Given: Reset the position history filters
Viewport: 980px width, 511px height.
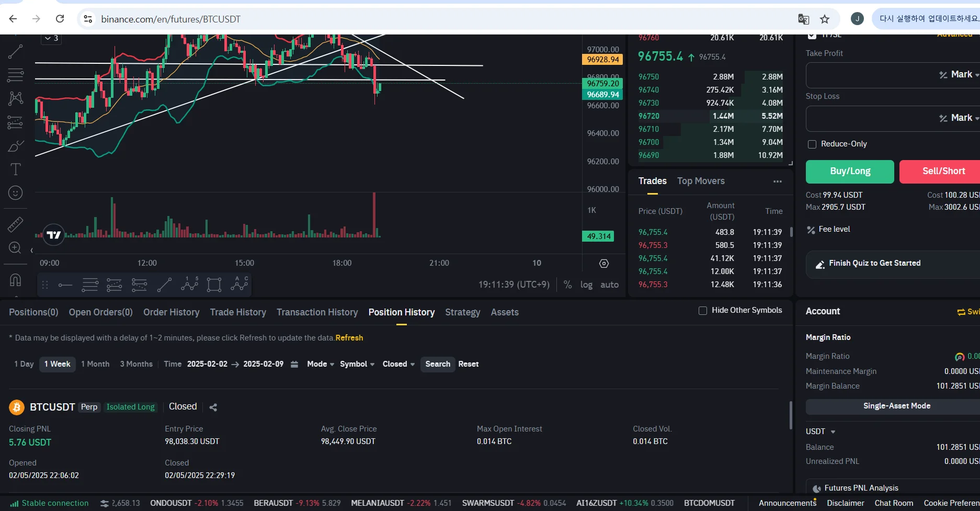Looking at the screenshot, I should click(469, 364).
